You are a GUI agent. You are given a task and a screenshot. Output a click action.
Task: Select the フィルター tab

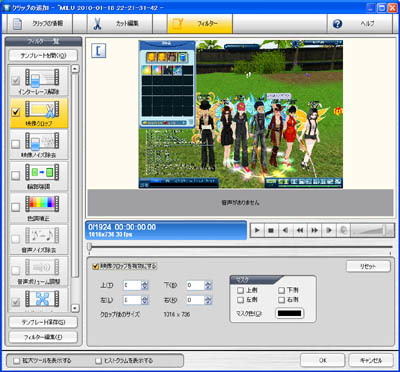[x=200, y=24]
